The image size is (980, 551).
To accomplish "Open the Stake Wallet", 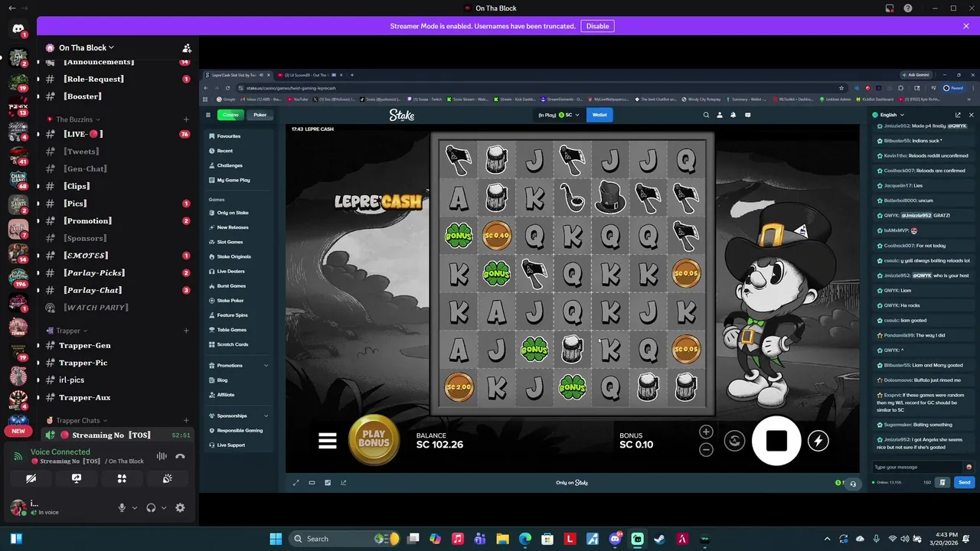I will [599, 115].
